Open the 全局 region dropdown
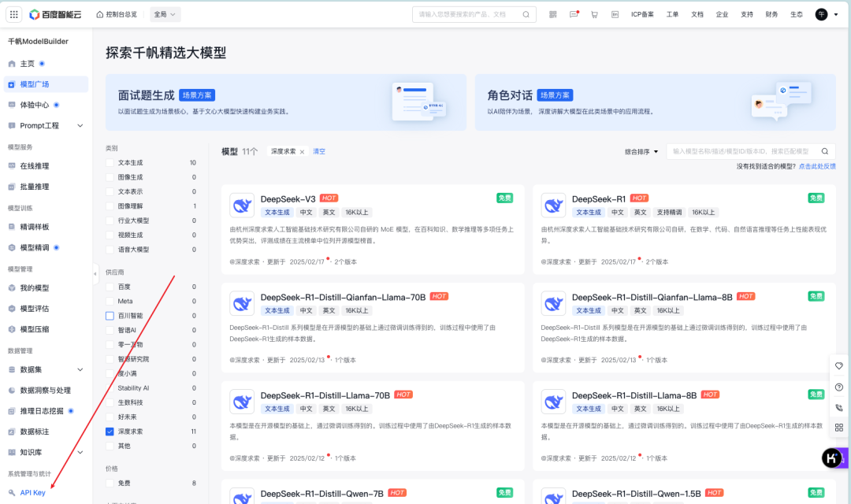This screenshot has width=851, height=504. point(165,15)
